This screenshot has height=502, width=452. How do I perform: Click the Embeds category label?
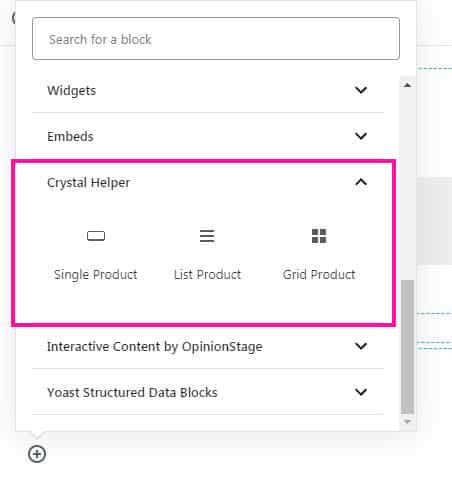click(x=70, y=136)
